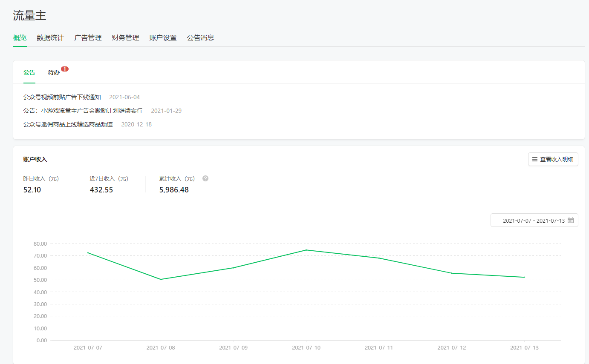The image size is (589, 364).
Task: Click the 2021-07-13 point on income chart
Action: pos(524,277)
